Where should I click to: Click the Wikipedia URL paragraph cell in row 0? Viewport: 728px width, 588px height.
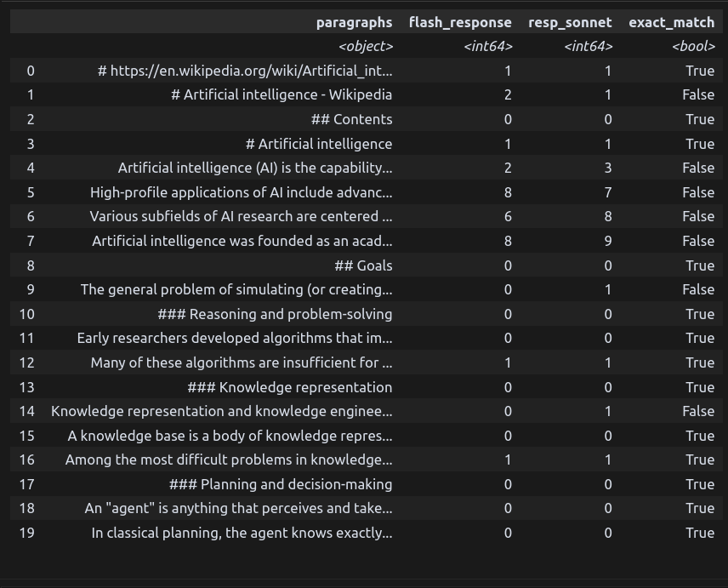click(x=245, y=71)
